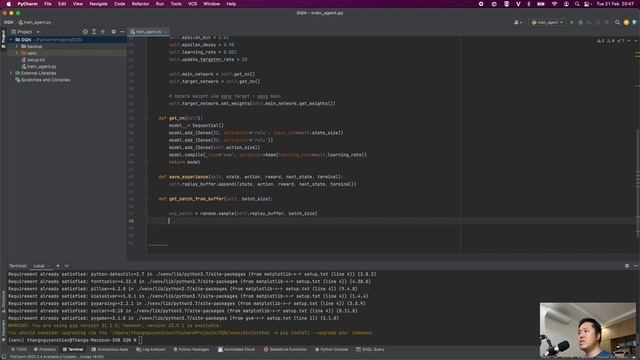Screen dimensions: 640x360
Task: Click the Debug bug icon in the toolbar
Action: click(580, 22)
